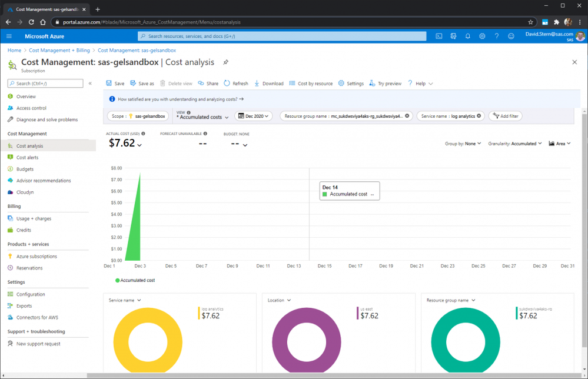This screenshot has height=379, width=588.
Task: Click the Add filter button
Action: point(506,116)
